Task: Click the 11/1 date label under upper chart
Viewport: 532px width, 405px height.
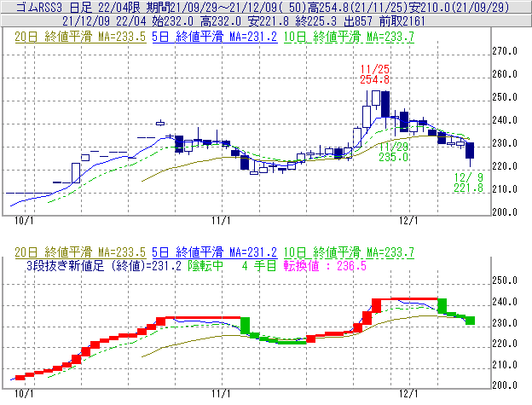Action: pyautogui.click(x=221, y=221)
